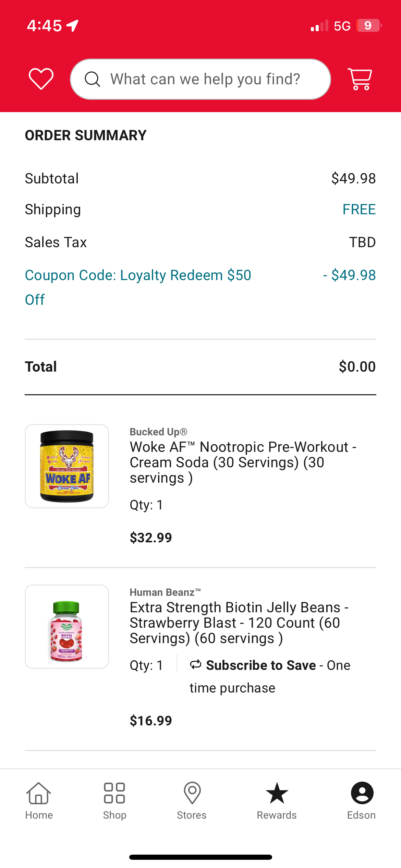Focus the 'What can we help you find?' field

pos(206,79)
